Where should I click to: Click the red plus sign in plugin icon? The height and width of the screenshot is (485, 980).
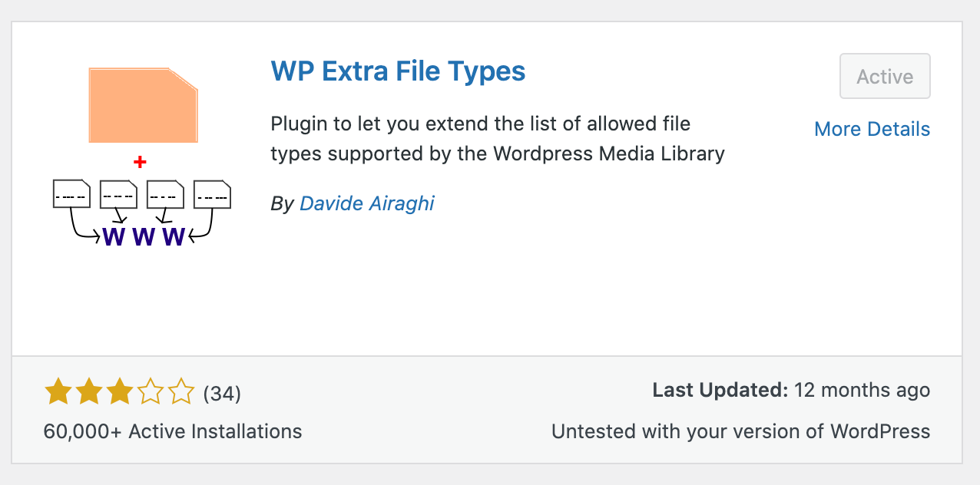(x=140, y=162)
